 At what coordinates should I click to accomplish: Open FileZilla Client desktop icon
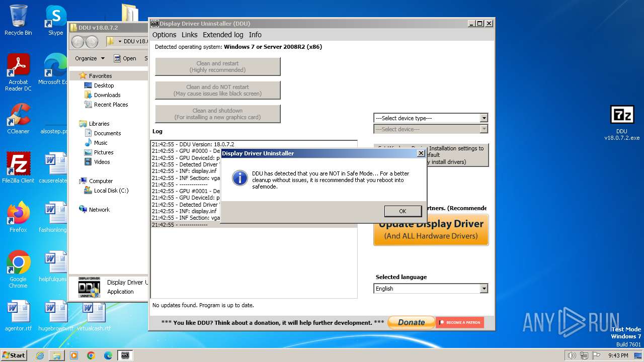(18, 168)
